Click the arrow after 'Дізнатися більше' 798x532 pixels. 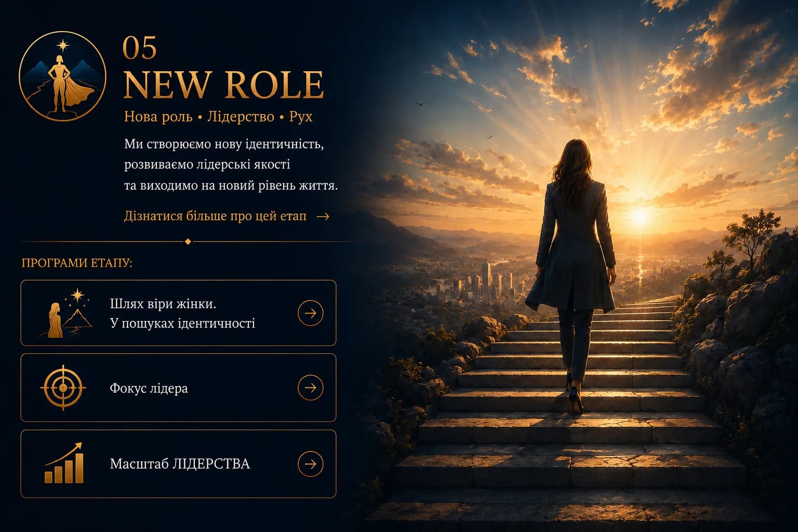tap(323, 216)
